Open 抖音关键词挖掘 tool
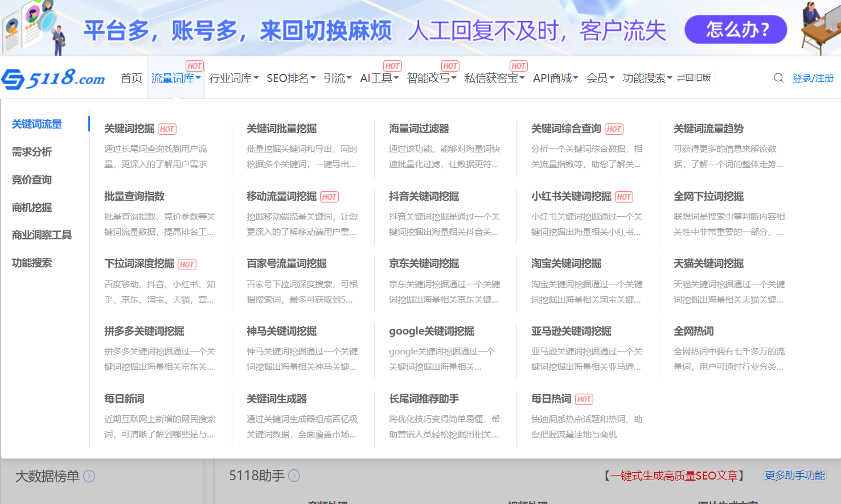This screenshot has height=504, width=841. point(424,196)
